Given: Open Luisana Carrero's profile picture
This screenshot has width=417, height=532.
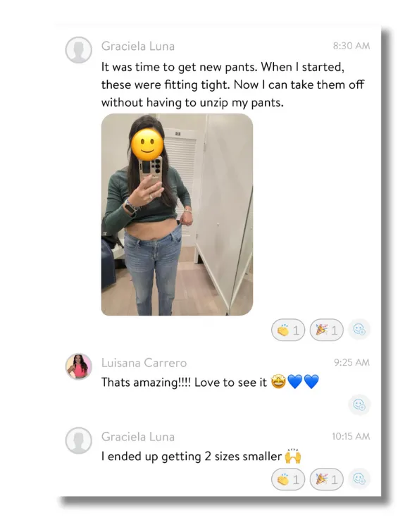Looking at the screenshot, I should [79, 366].
